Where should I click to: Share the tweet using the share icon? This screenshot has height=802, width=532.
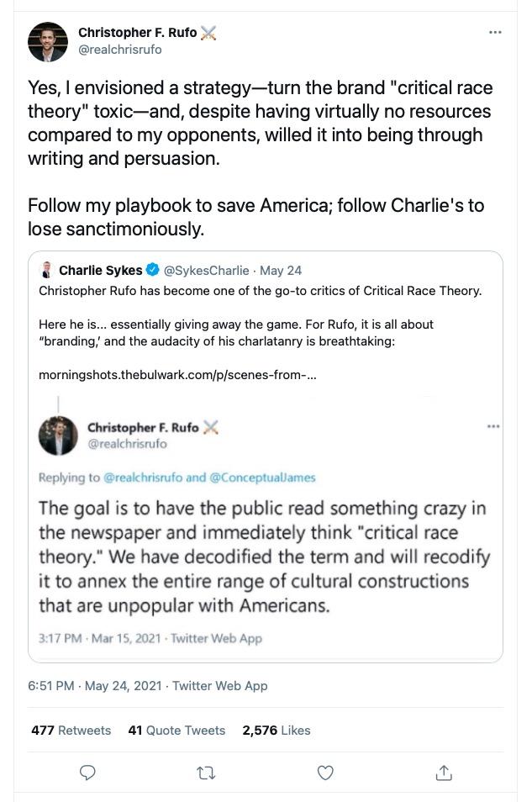(445, 772)
